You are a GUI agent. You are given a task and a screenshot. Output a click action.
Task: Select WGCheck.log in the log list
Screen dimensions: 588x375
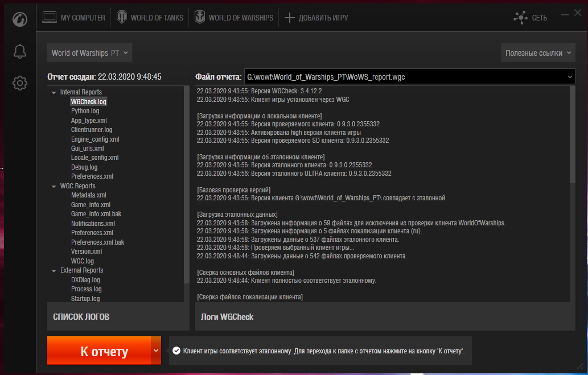[88, 102]
